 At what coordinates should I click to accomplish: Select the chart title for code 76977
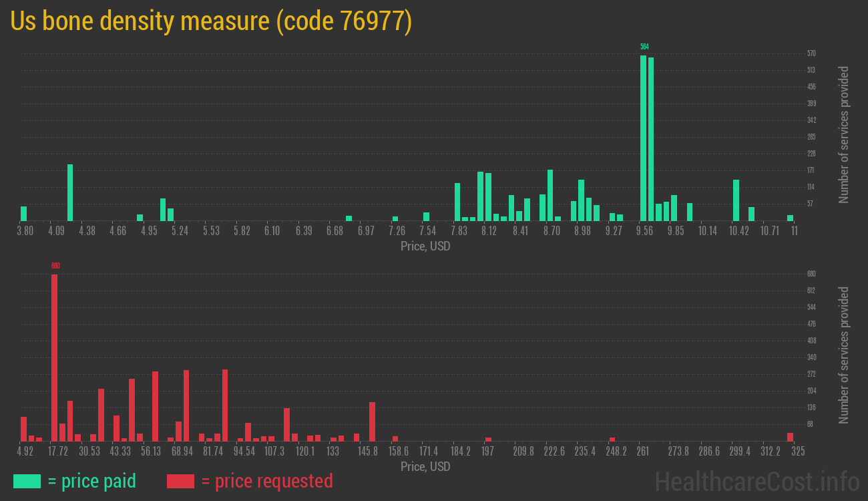tap(211, 21)
